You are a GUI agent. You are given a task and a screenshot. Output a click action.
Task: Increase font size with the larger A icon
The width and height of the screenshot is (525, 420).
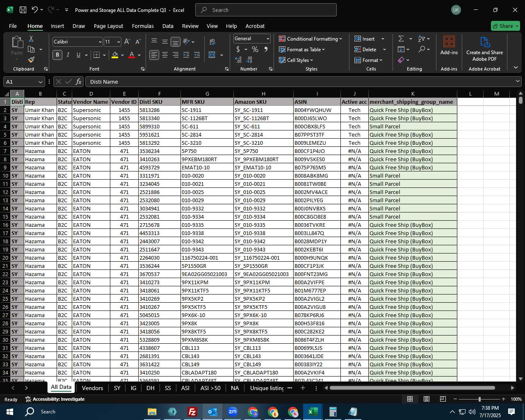pos(127,42)
